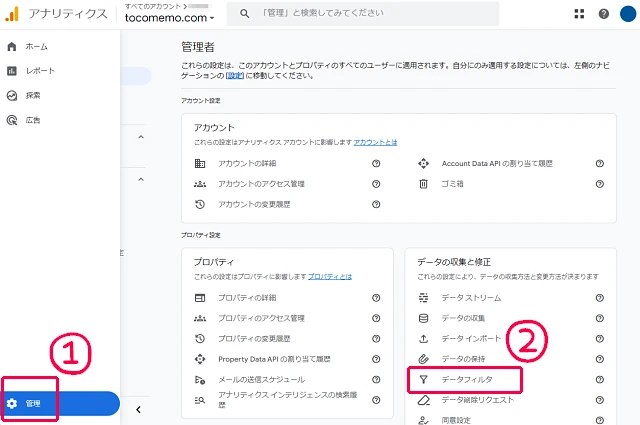
Task: Click the gear icon next to 管理
Action: pyautogui.click(x=12, y=403)
